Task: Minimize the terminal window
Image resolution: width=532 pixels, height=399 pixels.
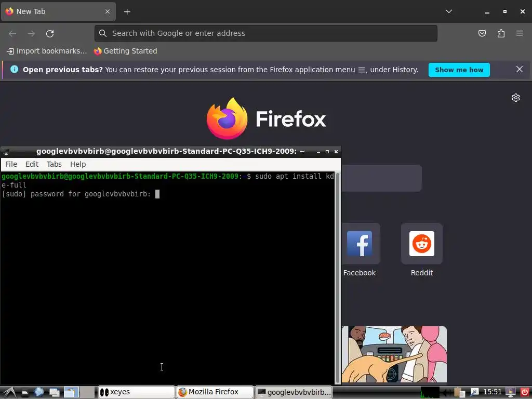Action: click(x=318, y=152)
